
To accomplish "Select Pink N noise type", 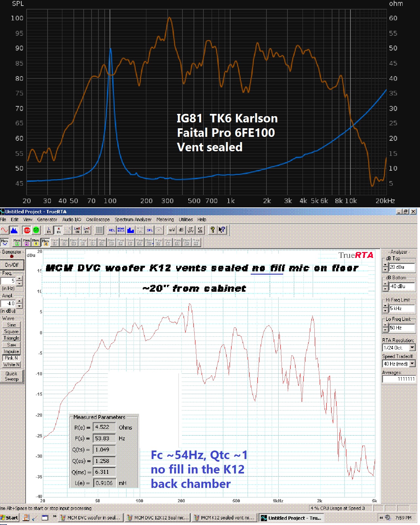I will (x=11, y=358).
